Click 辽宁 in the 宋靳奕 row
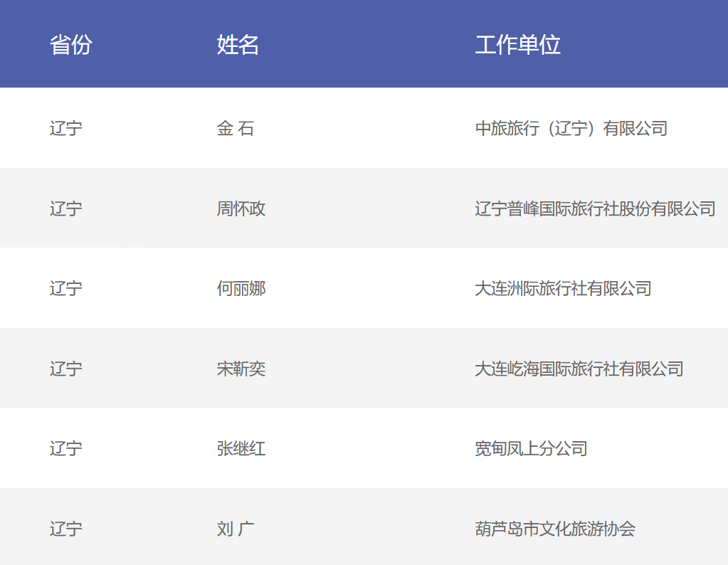The width and height of the screenshot is (728, 565). [66, 369]
